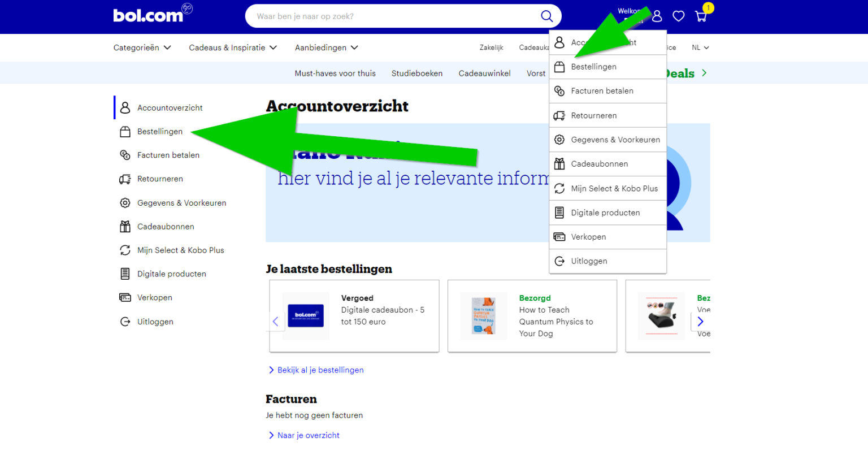The height and width of the screenshot is (455, 868).
Task: Click the Mijn Select refresh icon in sidebar
Action: coord(125,250)
